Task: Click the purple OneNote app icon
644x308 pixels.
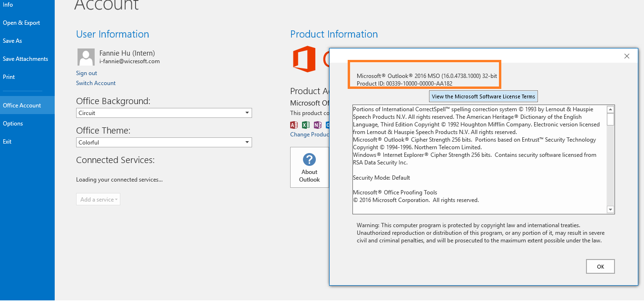Action: coord(318,125)
